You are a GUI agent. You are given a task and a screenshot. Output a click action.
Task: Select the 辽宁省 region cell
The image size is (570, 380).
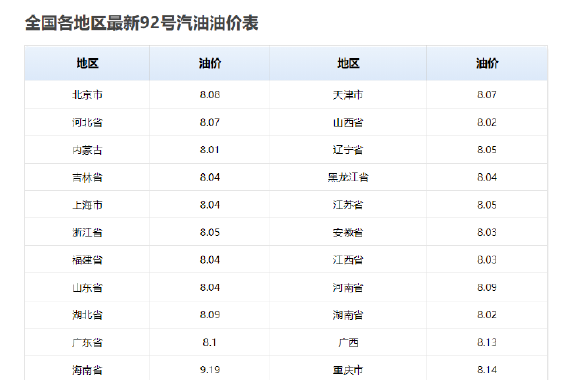point(348,150)
